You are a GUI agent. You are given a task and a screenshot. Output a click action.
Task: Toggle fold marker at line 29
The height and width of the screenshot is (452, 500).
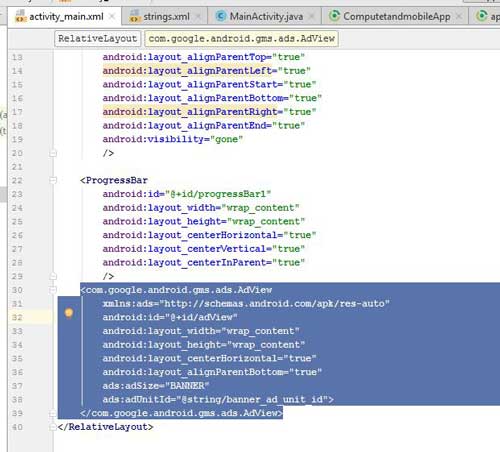pyautogui.click(x=53, y=276)
